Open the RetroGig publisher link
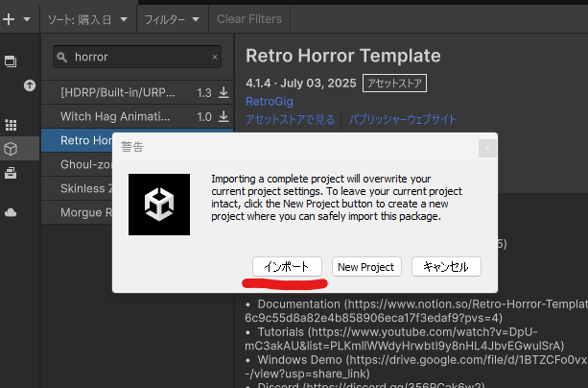This screenshot has height=388, width=588. point(270,102)
